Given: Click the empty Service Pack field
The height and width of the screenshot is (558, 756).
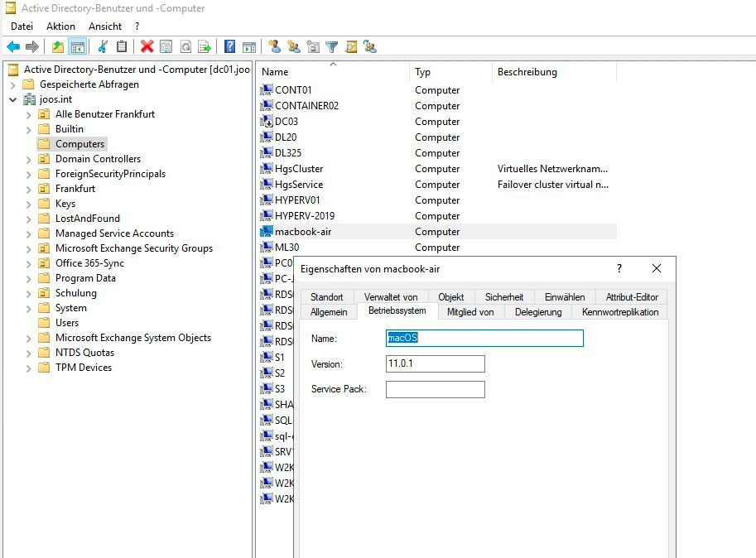Looking at the screenshot, I should tap(436, 389).
